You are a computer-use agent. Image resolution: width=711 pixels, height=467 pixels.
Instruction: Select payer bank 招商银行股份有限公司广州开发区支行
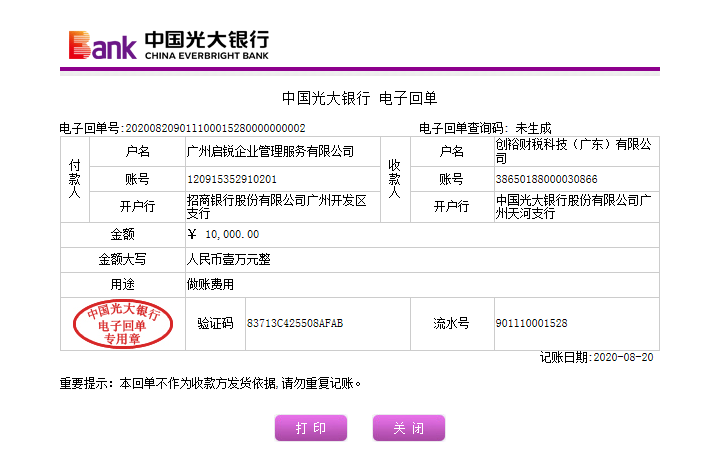tap(277, 207)
